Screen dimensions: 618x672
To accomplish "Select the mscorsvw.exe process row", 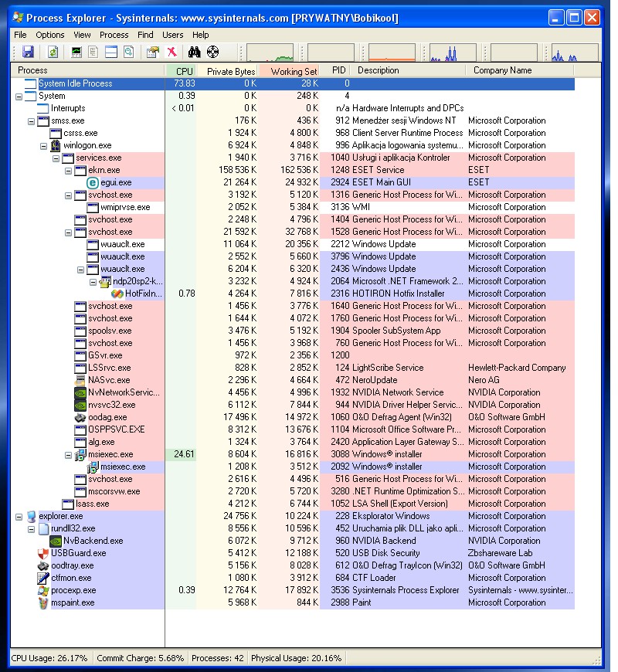I will [x=293, y=491].
